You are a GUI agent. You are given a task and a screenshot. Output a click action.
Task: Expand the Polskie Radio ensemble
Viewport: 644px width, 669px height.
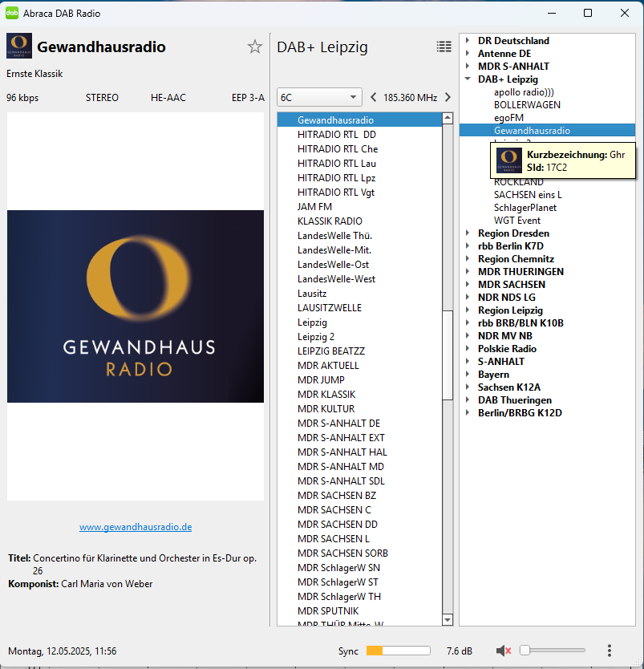point(468,349)
